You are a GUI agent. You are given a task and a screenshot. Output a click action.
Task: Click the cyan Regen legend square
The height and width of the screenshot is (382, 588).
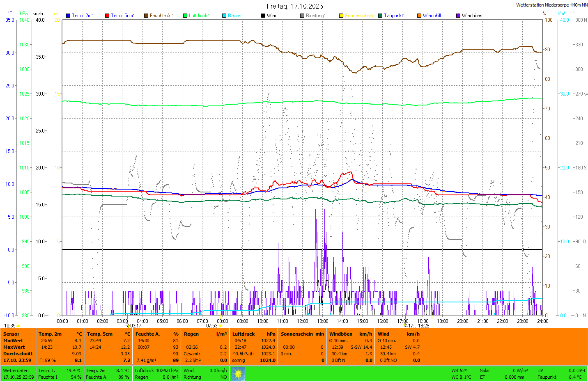(x=224, y=16)
